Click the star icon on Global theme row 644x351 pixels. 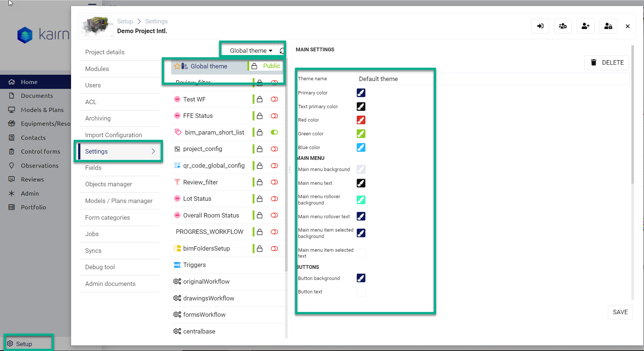coord(177,66)
